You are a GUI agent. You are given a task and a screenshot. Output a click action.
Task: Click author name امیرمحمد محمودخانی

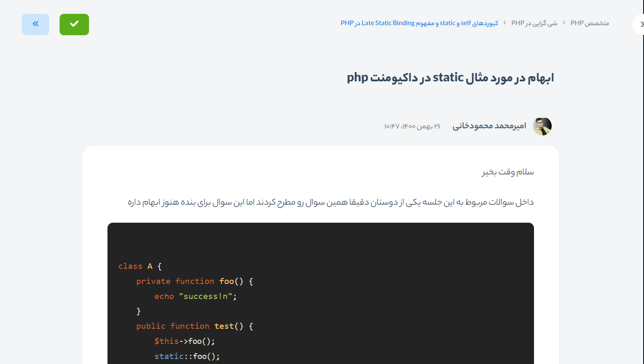tap(489, 126)
